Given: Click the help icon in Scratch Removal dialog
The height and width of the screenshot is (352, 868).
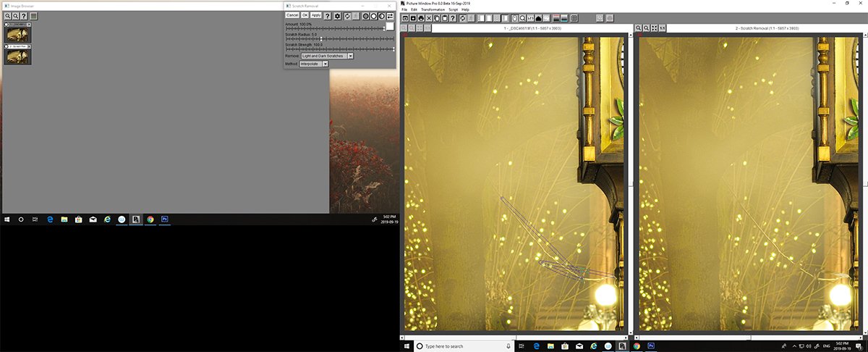Looking at the screenshot, I should 327,15.
